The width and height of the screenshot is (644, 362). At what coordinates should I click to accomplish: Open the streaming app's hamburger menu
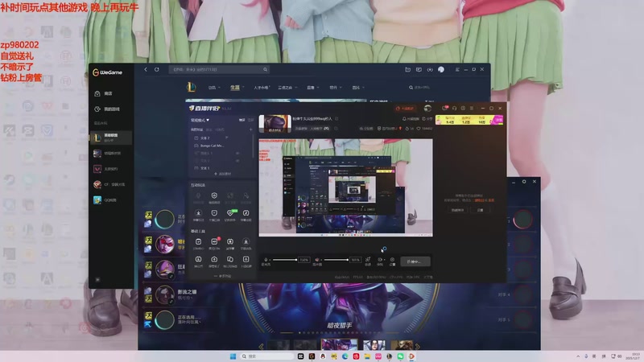[472, 109]
